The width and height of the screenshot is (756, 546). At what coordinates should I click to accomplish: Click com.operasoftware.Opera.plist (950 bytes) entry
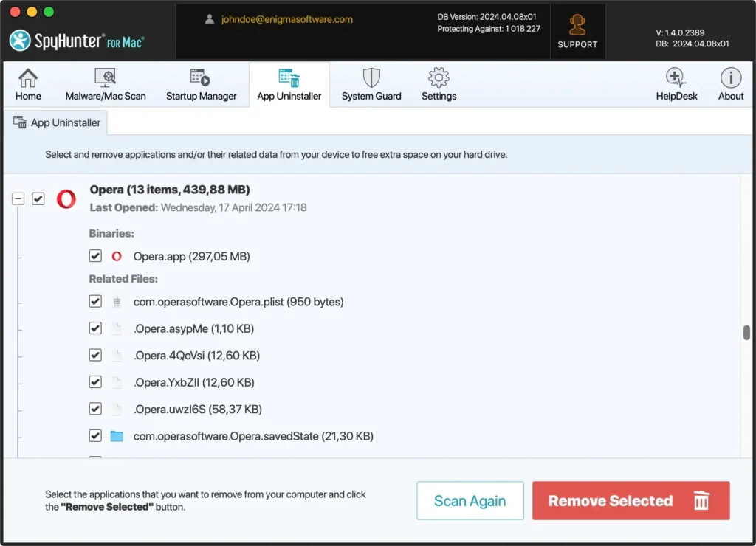[x=238, y=302]
